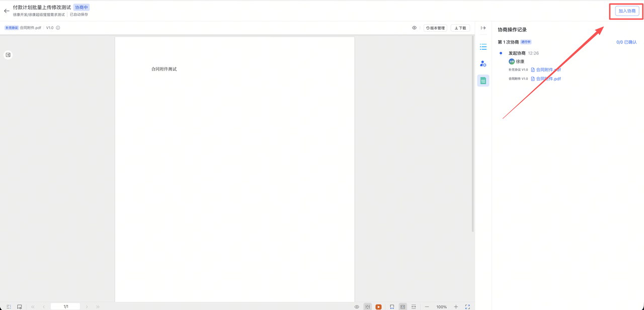This screenshot has height=310, width=644.
Task: Open the 合同附件.pdf link under 补充协议 V1.0
Action: tap(547, 70)
